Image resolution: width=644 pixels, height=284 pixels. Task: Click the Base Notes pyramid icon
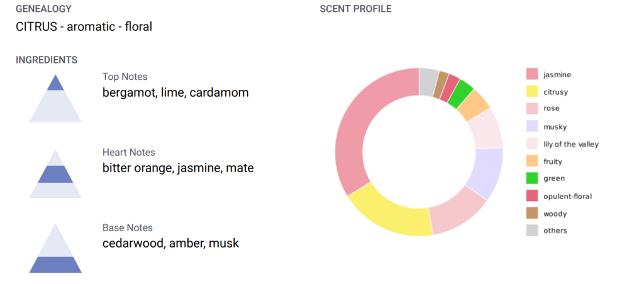click(55, 249)
